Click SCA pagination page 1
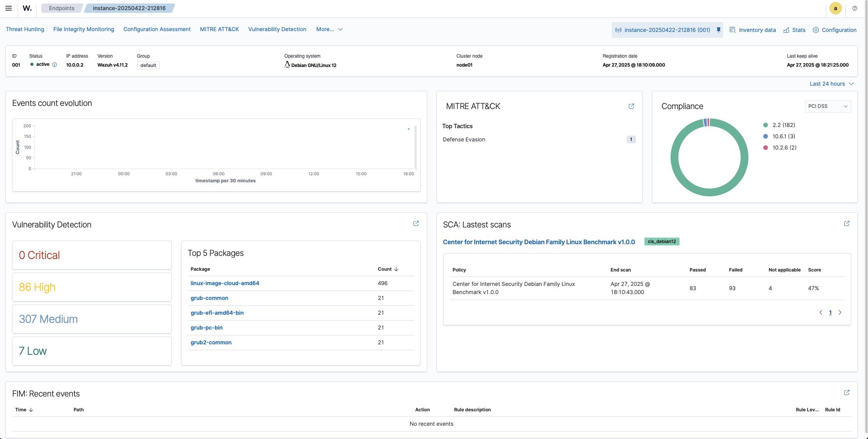Screen dimensions: 868x439 (x=830, y=312)
